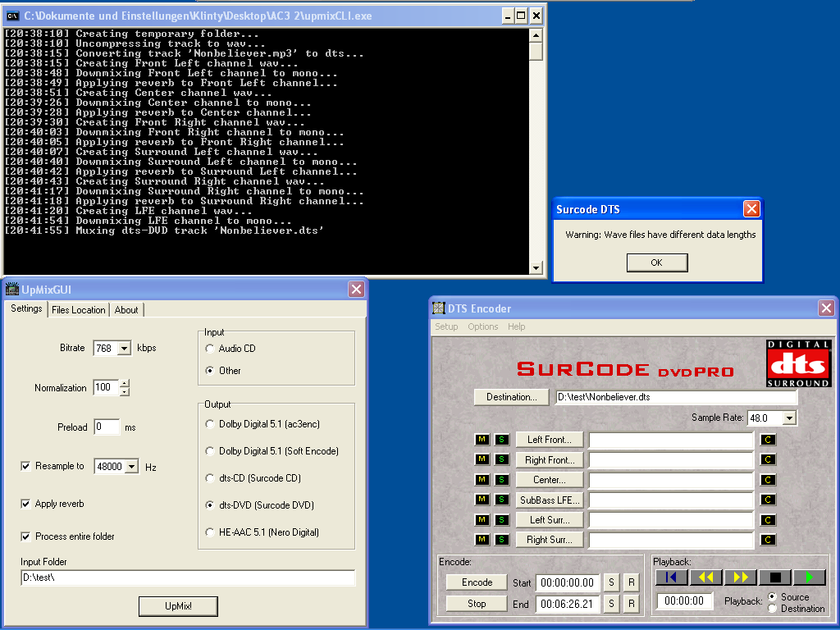Viewport: 840px width, 630px height.
Task: Mute the Center channel (M button)
Action: point(482,480)
